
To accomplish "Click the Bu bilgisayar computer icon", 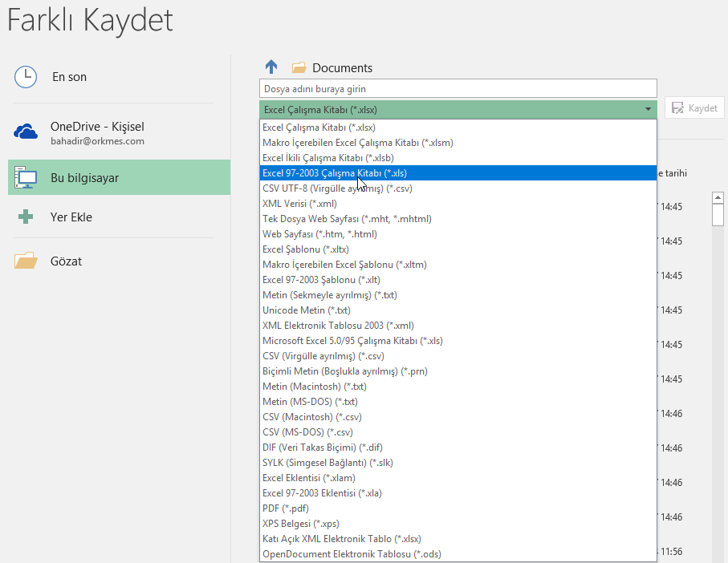I will pos(26,177).
